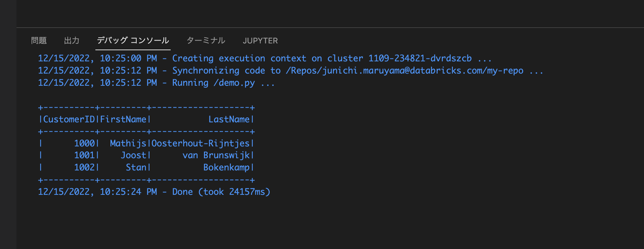
Task: Switch to the ターミナル tab
Action: (206, 41)
